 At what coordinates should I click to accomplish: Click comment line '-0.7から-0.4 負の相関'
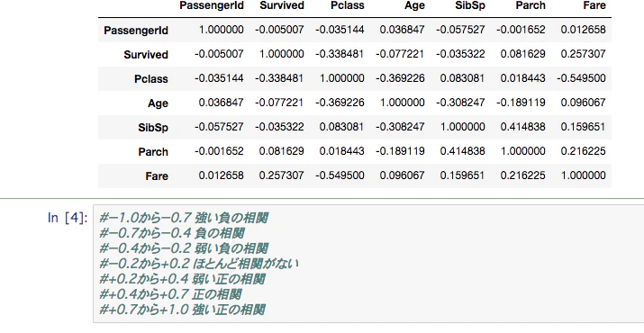(172, 233)
